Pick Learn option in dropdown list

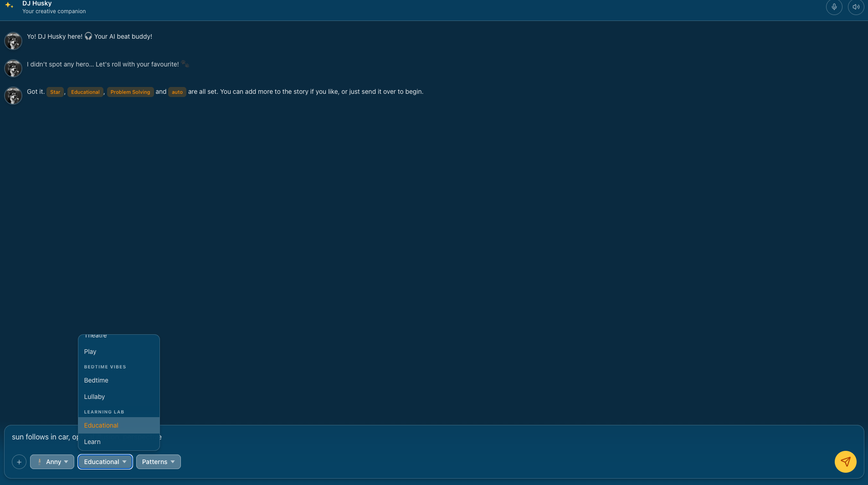tap(119, 442)
